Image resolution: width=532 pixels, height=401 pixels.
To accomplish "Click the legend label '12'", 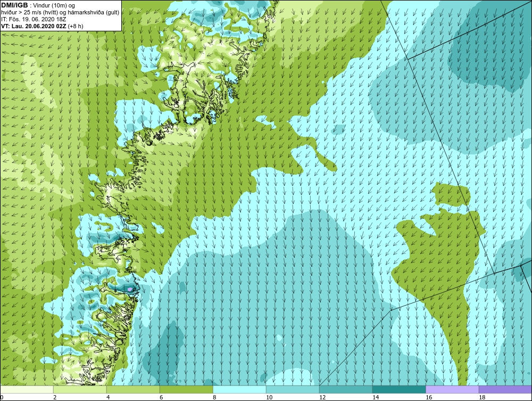I will coord(322,397).
